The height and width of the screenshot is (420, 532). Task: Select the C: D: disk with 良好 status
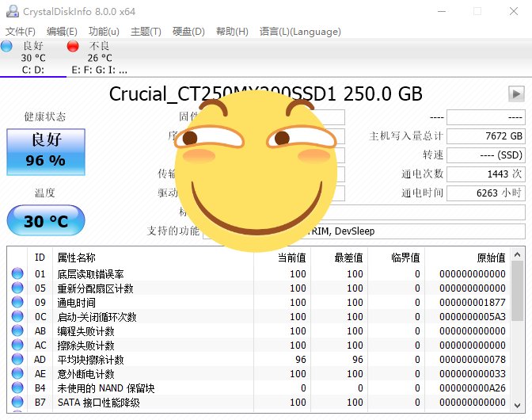pos(33,57)
